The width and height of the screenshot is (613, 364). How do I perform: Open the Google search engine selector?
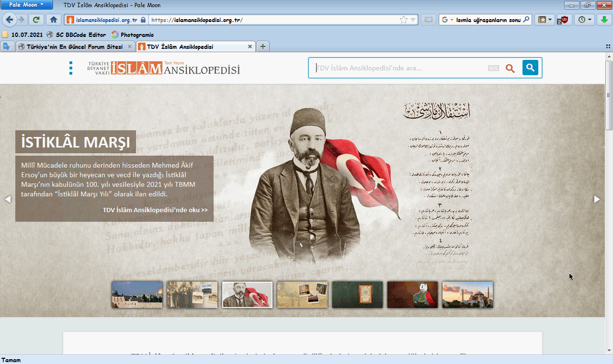tap(447, 20)
